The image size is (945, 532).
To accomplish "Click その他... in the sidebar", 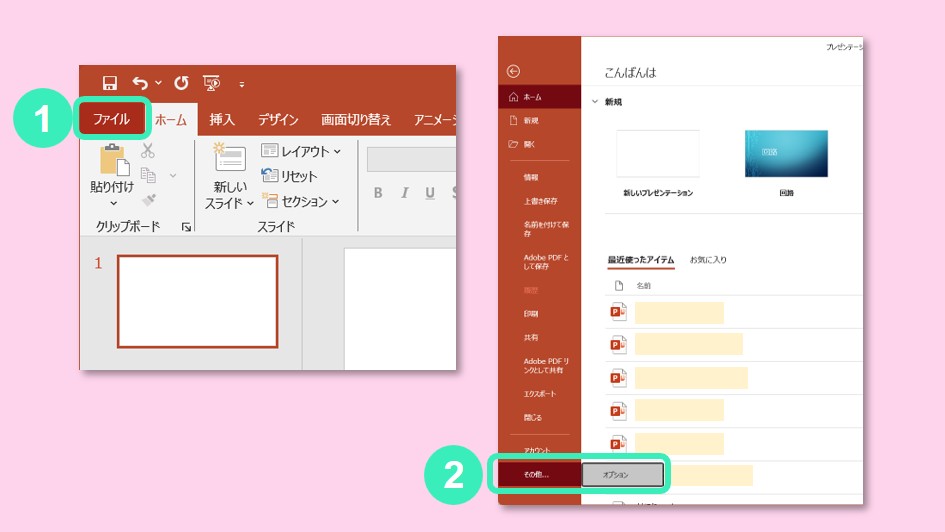I will tap(539, 474).
